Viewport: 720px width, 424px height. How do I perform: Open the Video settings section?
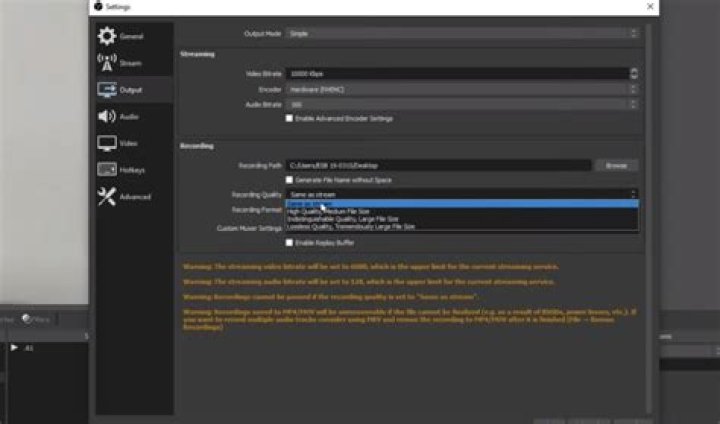click(134, 143)
